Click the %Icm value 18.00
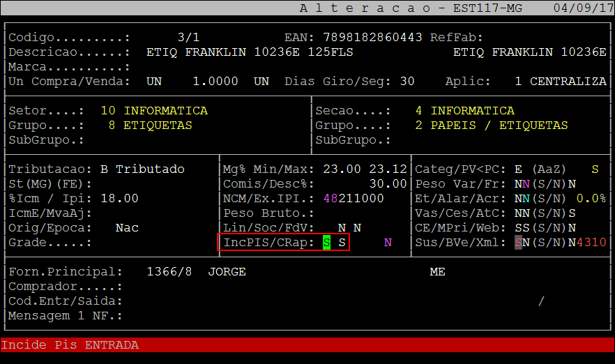 (119, 199)
